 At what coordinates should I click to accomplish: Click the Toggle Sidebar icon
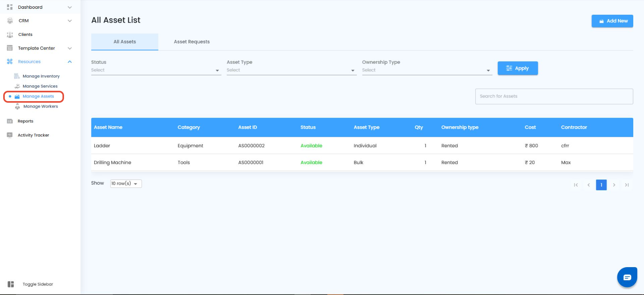tap(11, 284)
